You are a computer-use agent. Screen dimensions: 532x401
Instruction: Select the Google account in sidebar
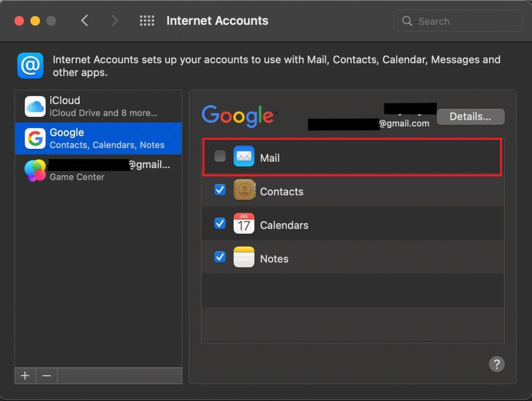click(x=99, y=139)
